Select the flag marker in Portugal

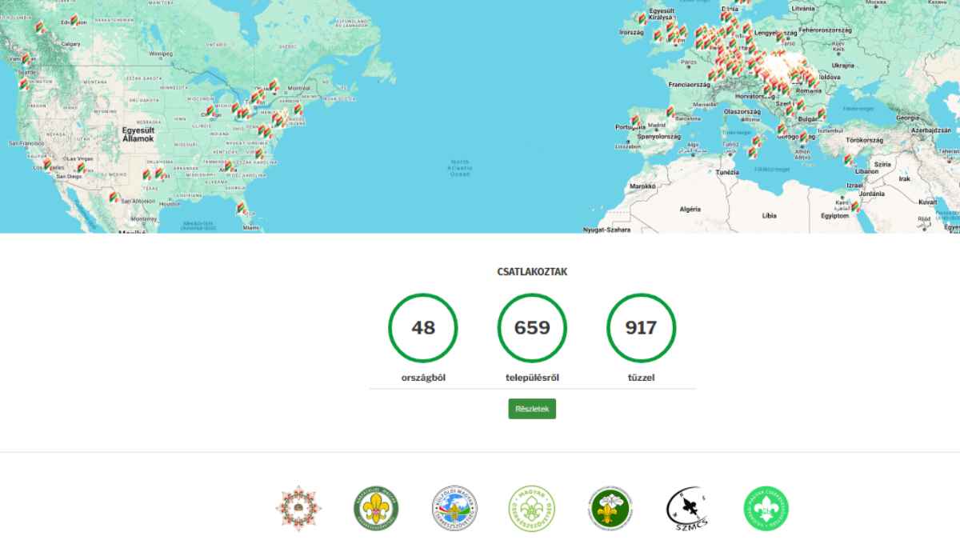click(634, 122)
